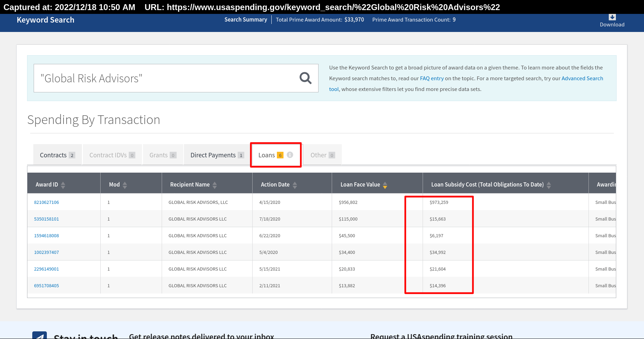
Task: Sort by Recipient Name column arrows
Action: (x=214, y=185)
